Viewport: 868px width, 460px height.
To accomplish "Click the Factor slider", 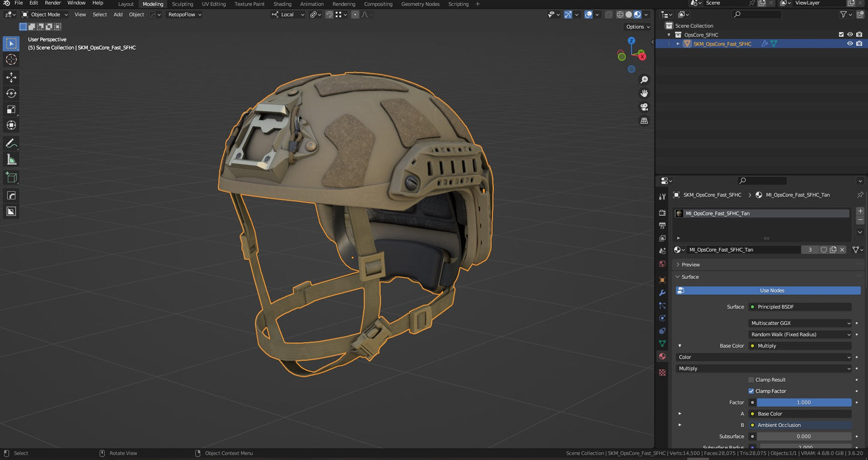I will [803, 403].
